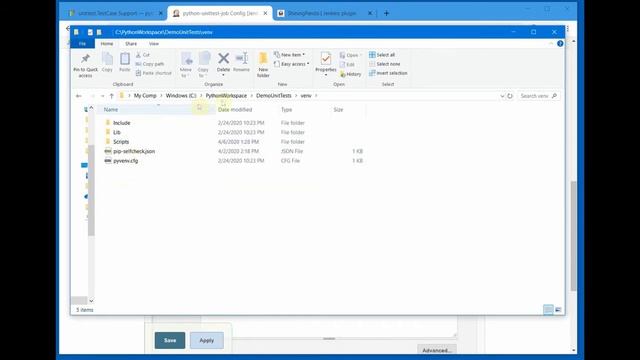
Task: Open the Move to dropdown
Action: (x=186, y=65)
